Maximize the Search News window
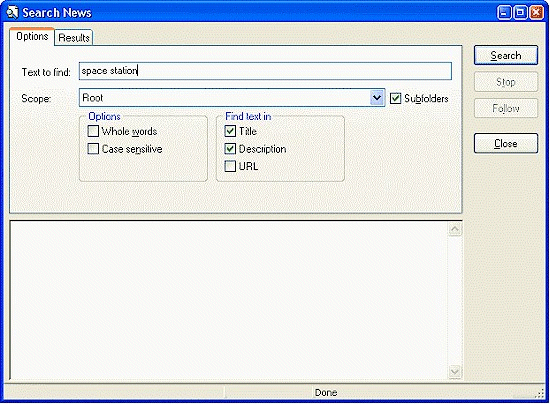550x404 pixels. [520, 13]
